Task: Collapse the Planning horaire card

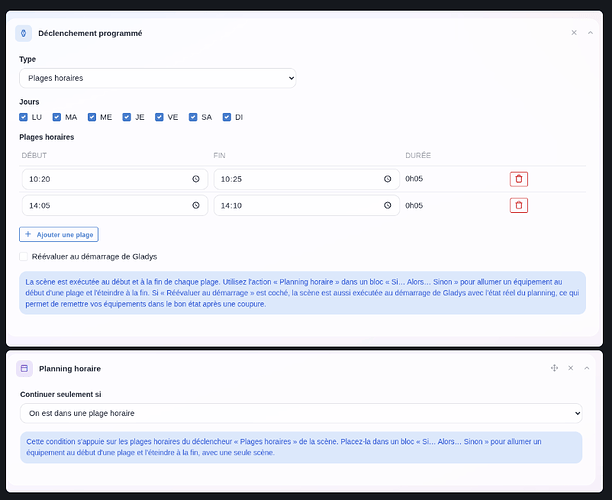Action: point(587,368)
